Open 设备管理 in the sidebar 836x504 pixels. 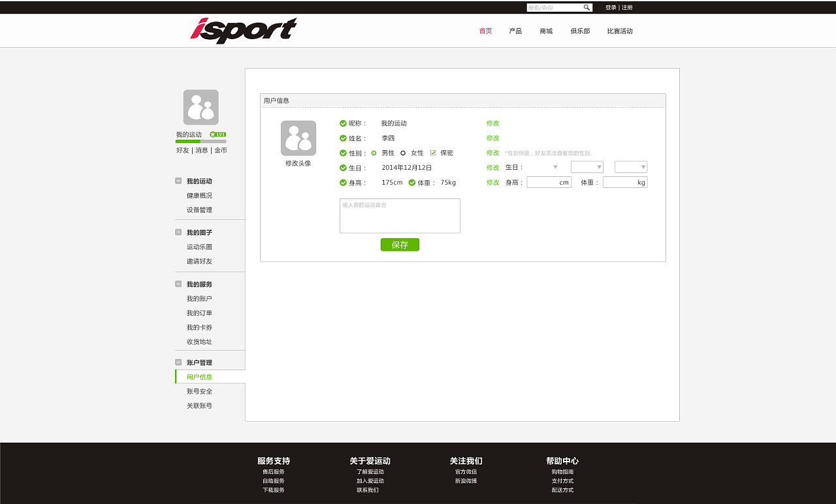(199, 210)
